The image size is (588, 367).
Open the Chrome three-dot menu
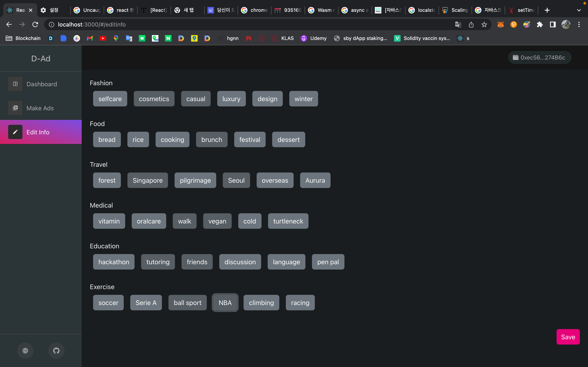(x=579, y=24)
